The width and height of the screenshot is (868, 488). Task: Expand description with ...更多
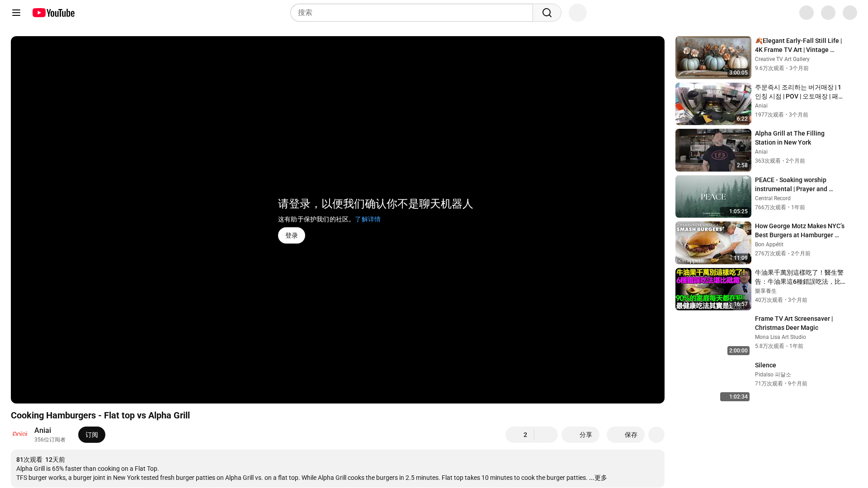[600, 478]
